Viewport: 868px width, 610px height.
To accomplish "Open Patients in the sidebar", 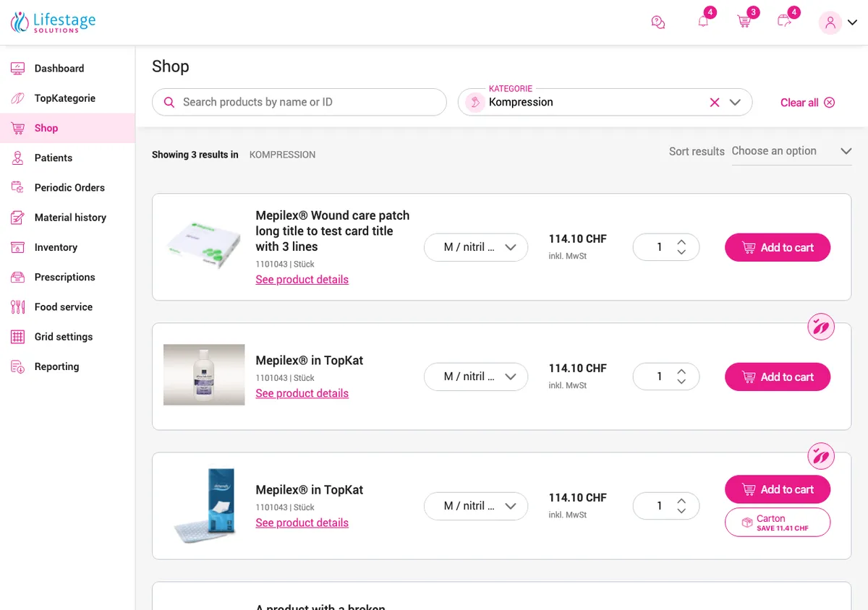I will pos(67,158).
